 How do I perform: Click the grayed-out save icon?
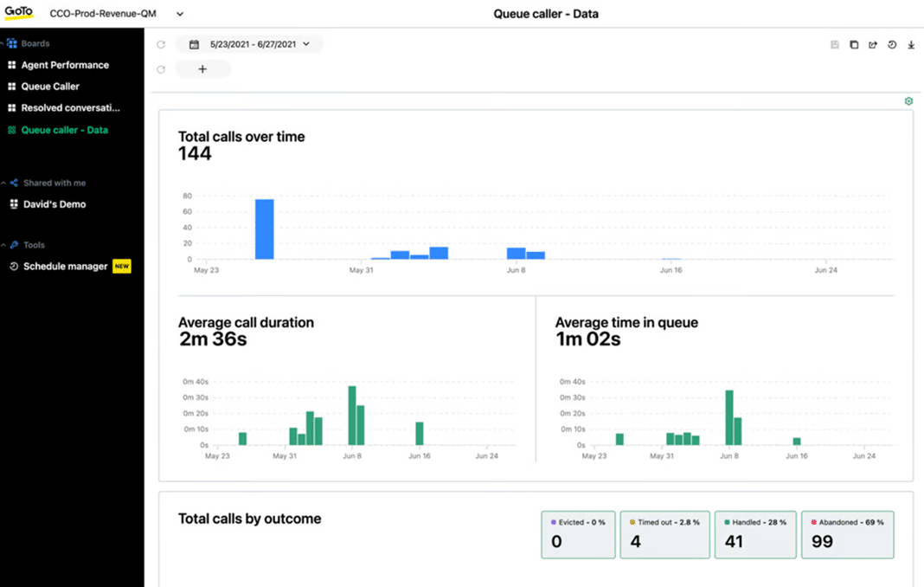point(835,45)
